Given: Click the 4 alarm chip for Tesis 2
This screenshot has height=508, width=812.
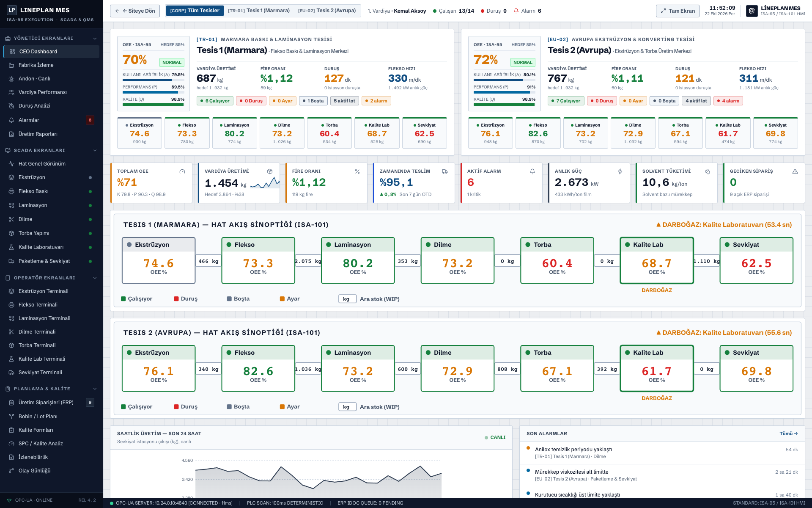Looking at the screenshot, I should pyautogui.click(x=728, y=101).
